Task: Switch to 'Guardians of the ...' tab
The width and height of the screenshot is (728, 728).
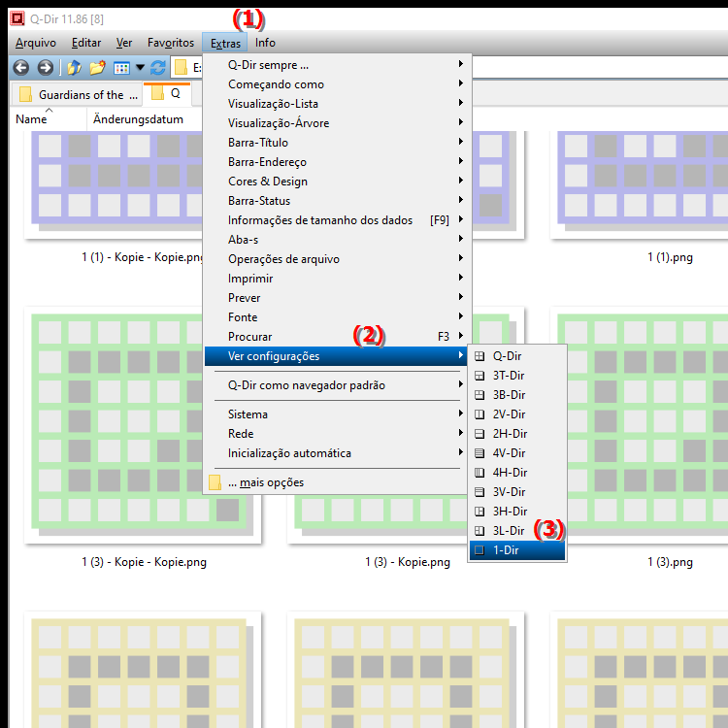Action: [77, 95]
